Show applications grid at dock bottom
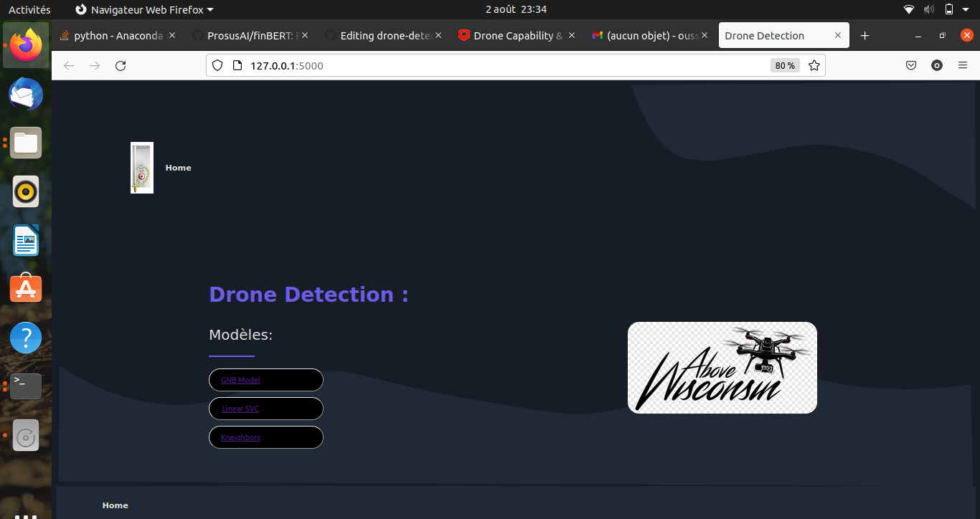 (26, 515)
